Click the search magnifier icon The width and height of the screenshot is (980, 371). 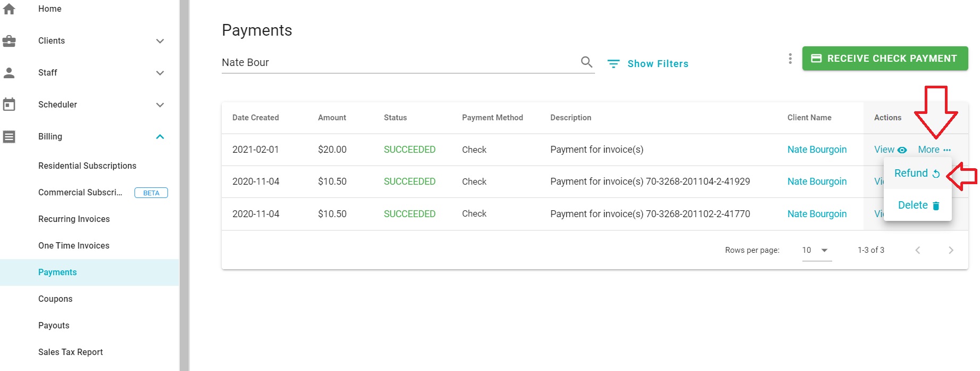[x=587, y=62]
